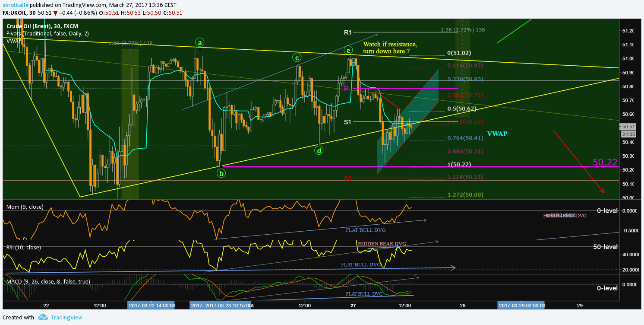
Task: Select the '1.38 (2.72%) 138' measurement label
Action: (463, 30)
